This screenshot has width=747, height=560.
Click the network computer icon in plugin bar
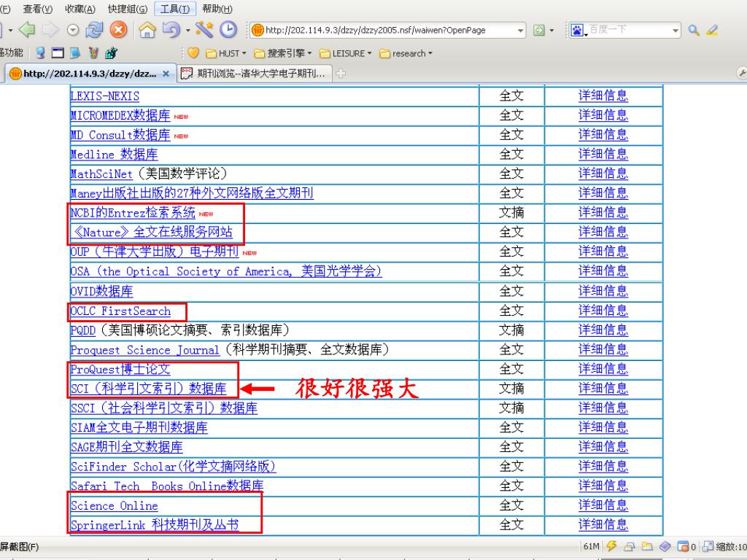click(x=41, y=52)
